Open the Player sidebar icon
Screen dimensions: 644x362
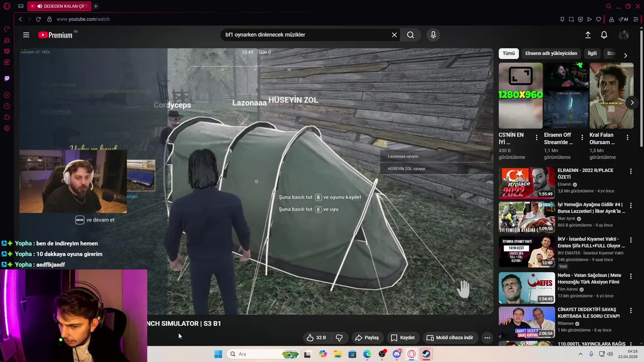7,95
